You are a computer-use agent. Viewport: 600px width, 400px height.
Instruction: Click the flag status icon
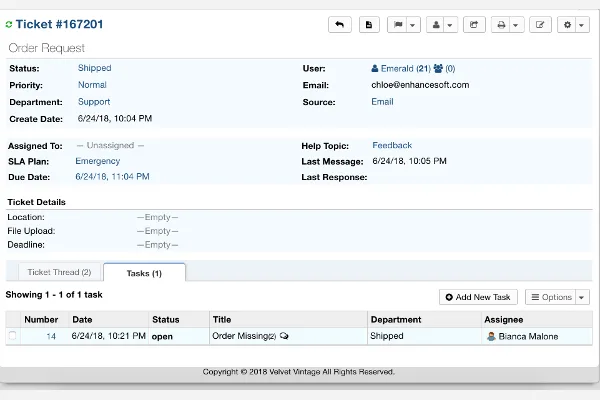pos(398,25)
